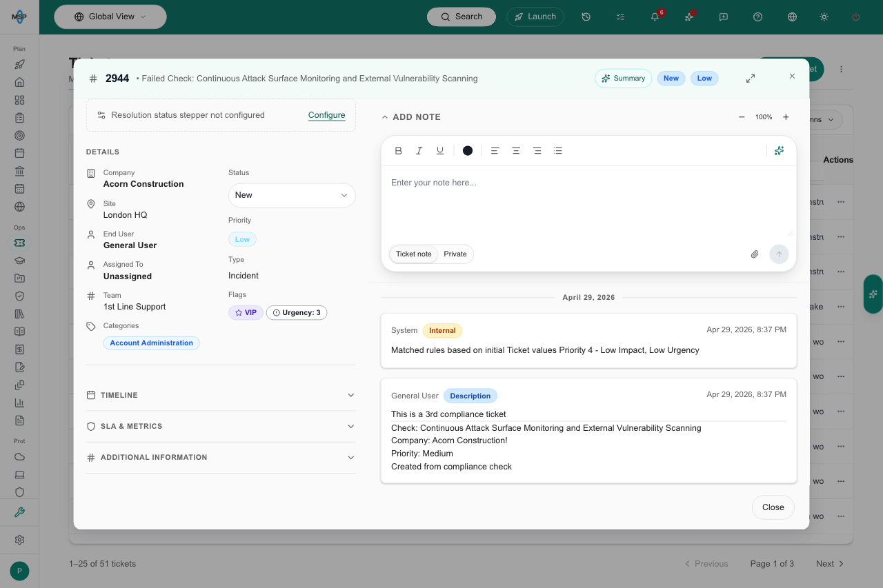The image size is (883, 588).
Task: Expand the Timeline section
Action: pos(221,395)
